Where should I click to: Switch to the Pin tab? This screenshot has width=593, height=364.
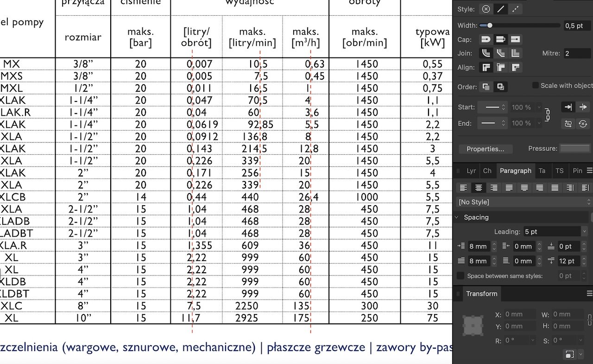point(577,170)
